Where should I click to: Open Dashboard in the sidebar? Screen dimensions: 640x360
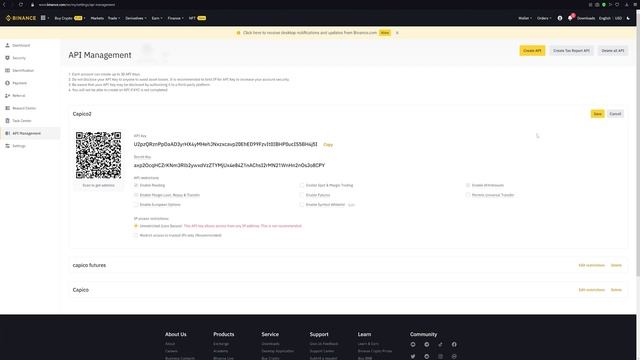pos(21,45)
